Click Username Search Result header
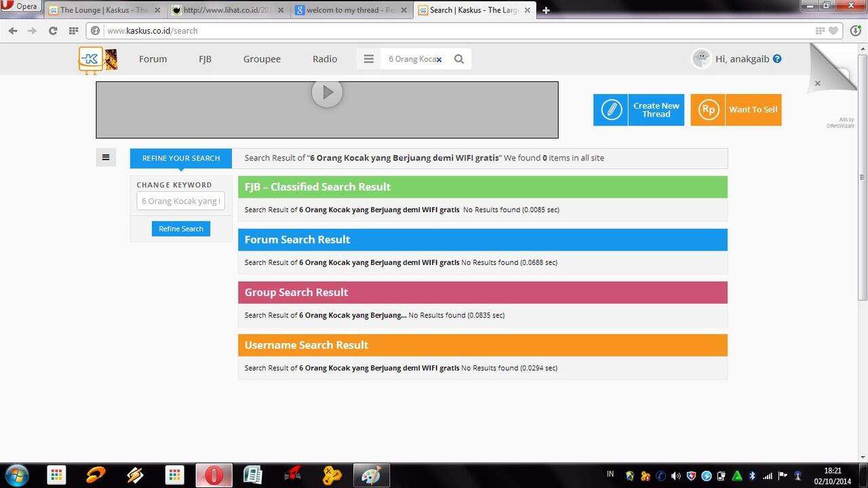 483,345
